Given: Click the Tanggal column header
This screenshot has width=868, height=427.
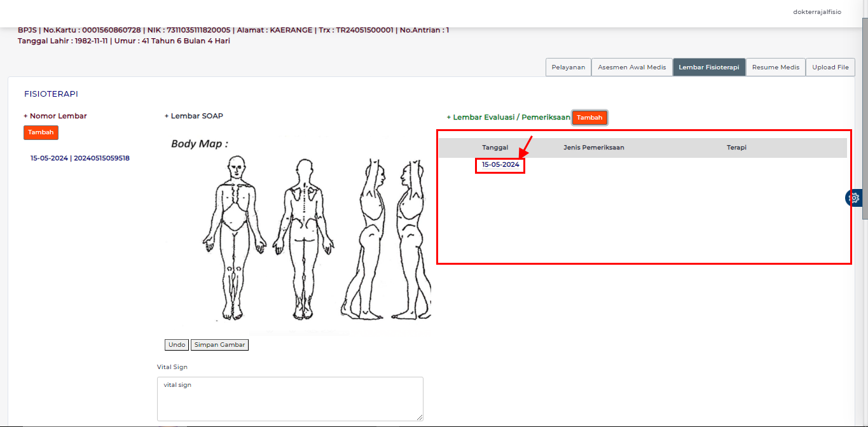Looking at the screenshot, I should (495, 147).
